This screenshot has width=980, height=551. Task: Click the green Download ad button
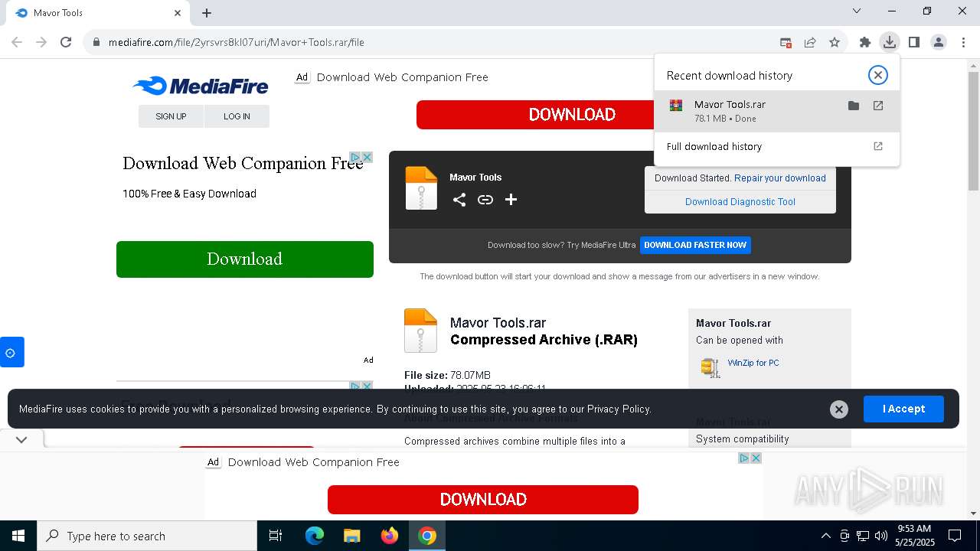coord(245,259)
